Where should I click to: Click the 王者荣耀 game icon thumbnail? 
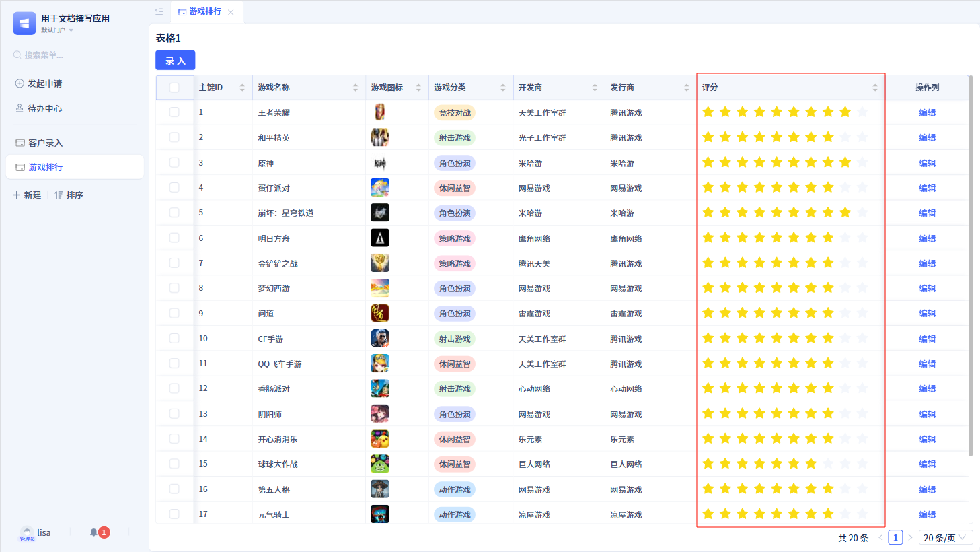(x=380, y=112)
